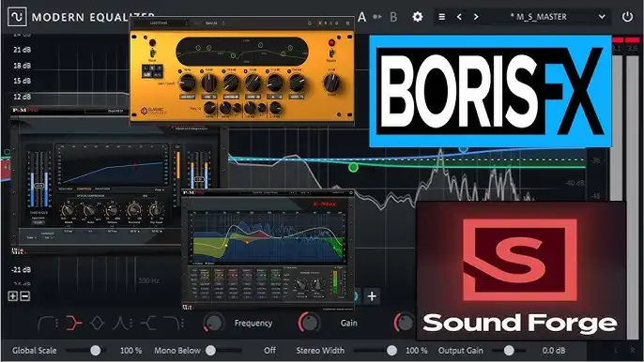Select the high-shelf filter shape
This screenshot has height=362, width=644.
coord(148,324)
